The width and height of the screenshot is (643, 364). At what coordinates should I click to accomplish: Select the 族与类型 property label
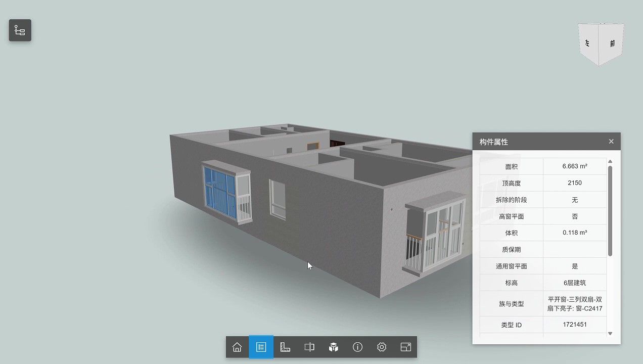tap(511, 304)
